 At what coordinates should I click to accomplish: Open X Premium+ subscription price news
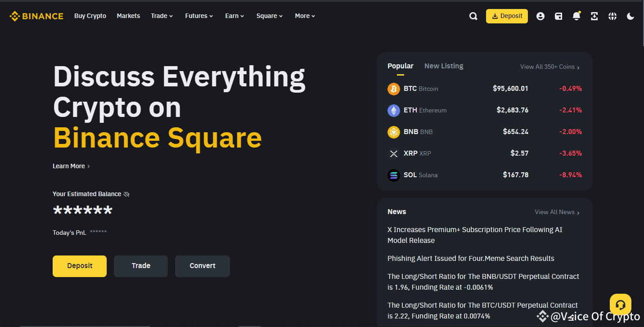(x=475, y=235)
